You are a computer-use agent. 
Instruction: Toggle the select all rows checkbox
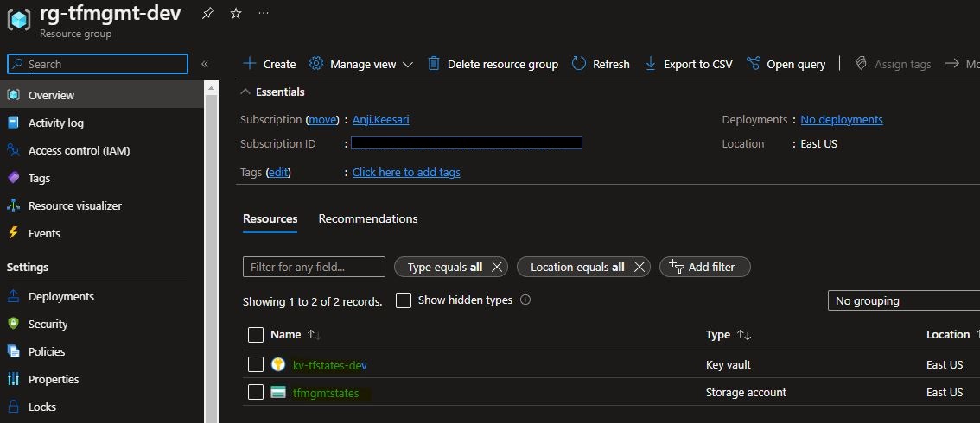pos(256,335)
